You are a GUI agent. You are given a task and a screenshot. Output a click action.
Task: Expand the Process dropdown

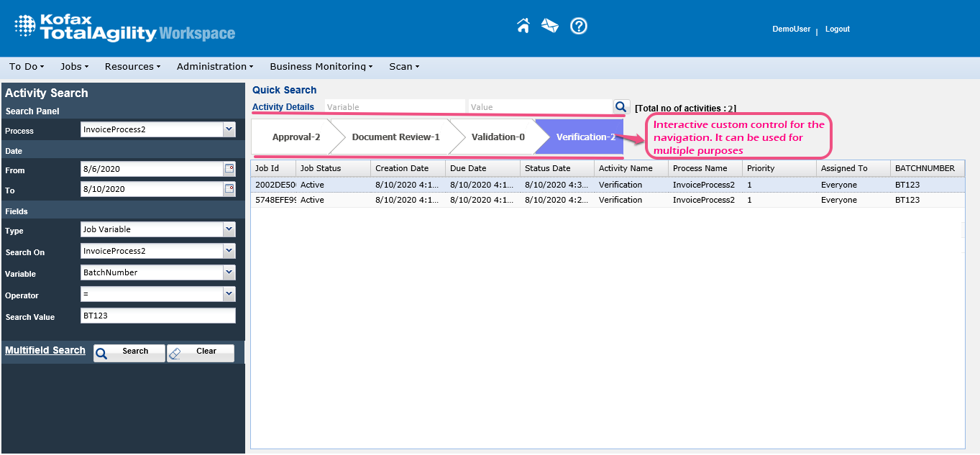pos(229,130)
